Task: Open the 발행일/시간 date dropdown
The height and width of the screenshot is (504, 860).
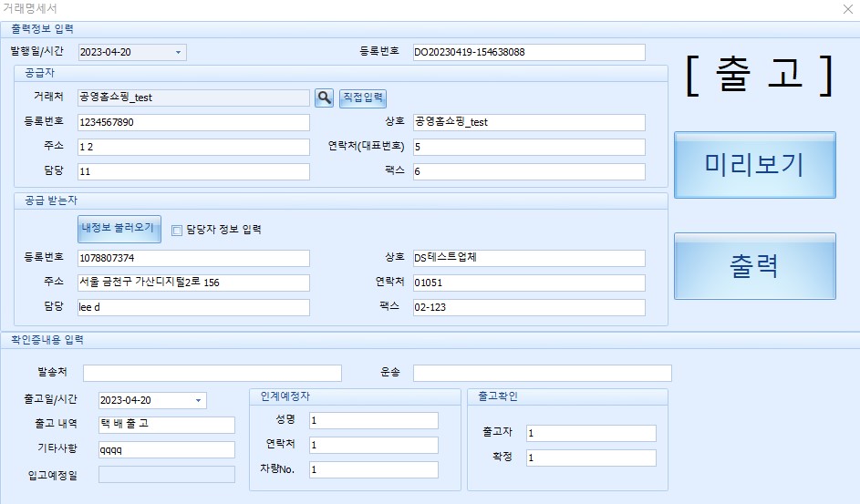Action: click(x=178, y=53)
